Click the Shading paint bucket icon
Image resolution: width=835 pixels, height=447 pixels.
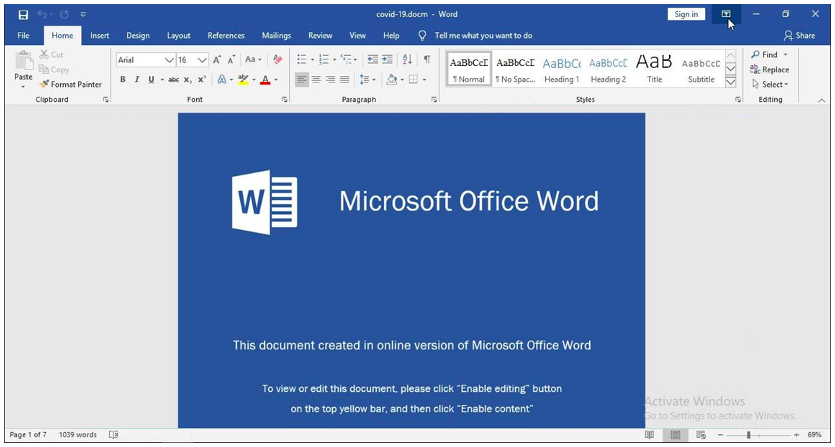(x=392, y=79)
